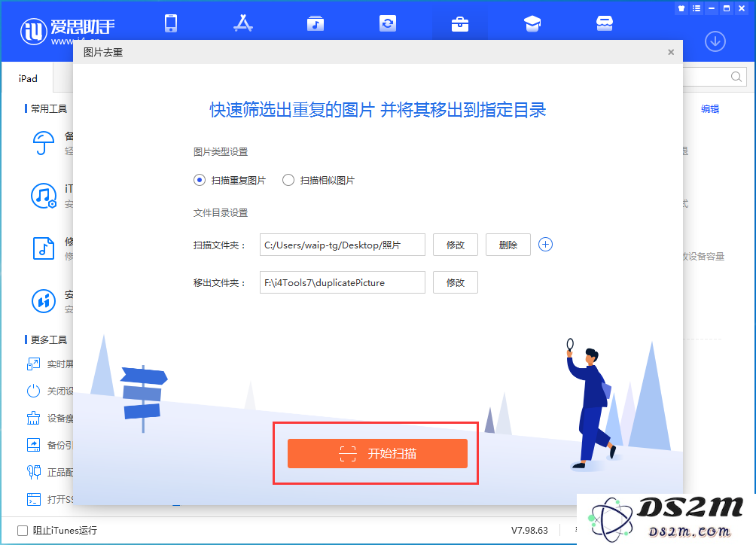Open the App Store apps icon
756x545 pixels.
243,23
